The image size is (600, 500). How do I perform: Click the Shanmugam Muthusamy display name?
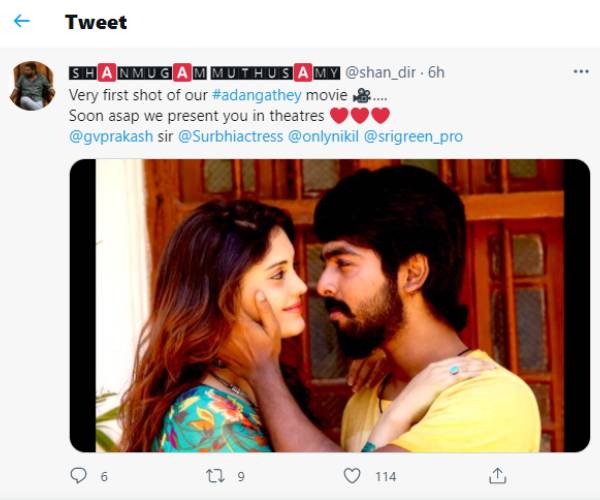tap(205, 73)
